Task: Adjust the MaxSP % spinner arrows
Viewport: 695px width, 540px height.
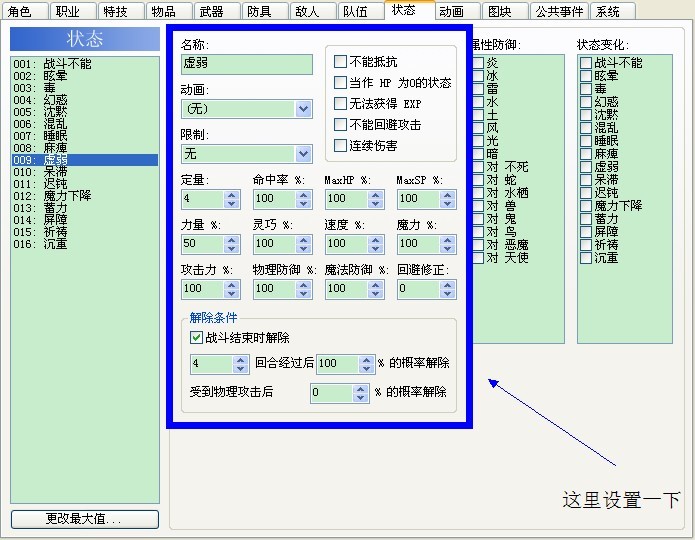Action: pos(447,199)
